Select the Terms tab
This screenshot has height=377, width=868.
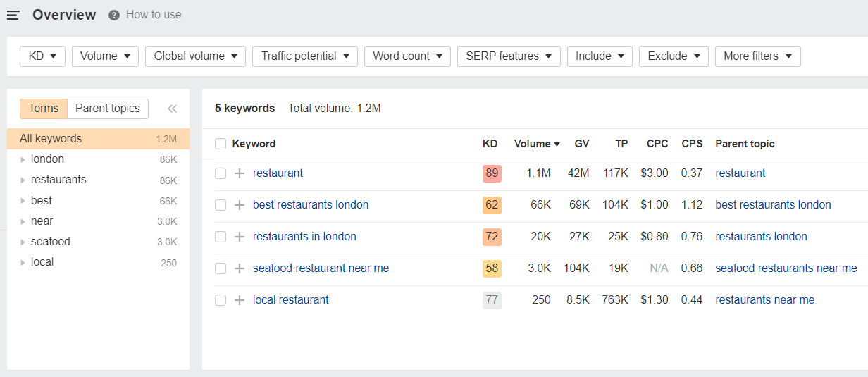coord(44,109)
